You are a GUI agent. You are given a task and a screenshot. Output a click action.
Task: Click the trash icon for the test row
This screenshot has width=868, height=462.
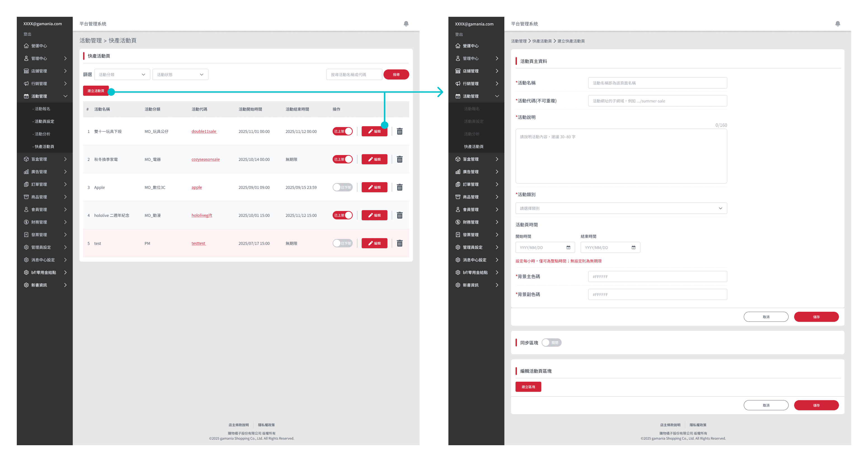pyautogui.click(x=400, y=243)
